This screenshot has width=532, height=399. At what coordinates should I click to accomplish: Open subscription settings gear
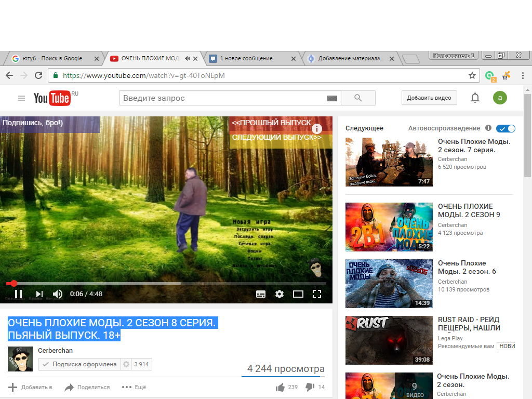(126, 364)
